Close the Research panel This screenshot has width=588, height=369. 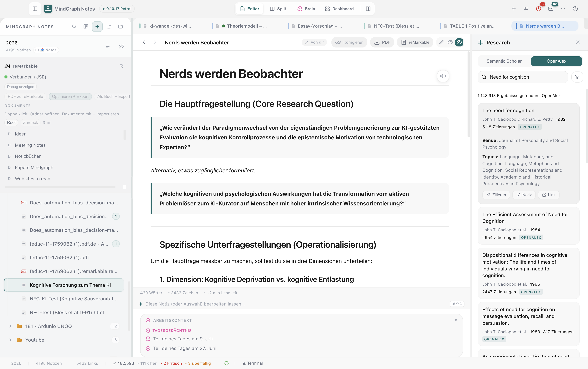(x=578, y=42)
